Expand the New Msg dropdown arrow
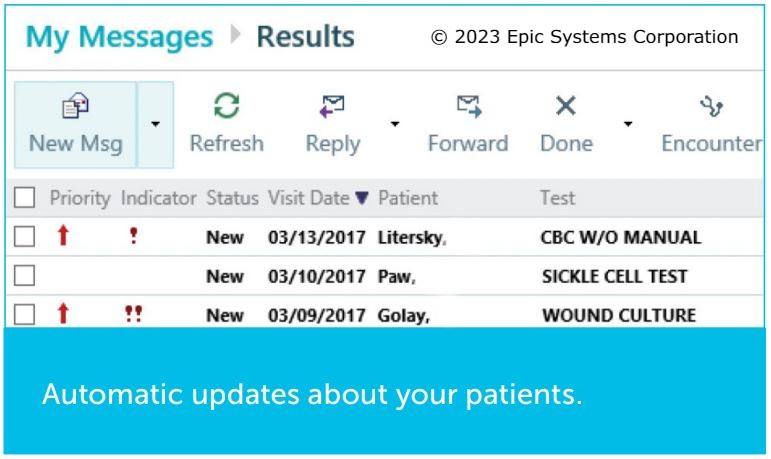 [155, 124]
